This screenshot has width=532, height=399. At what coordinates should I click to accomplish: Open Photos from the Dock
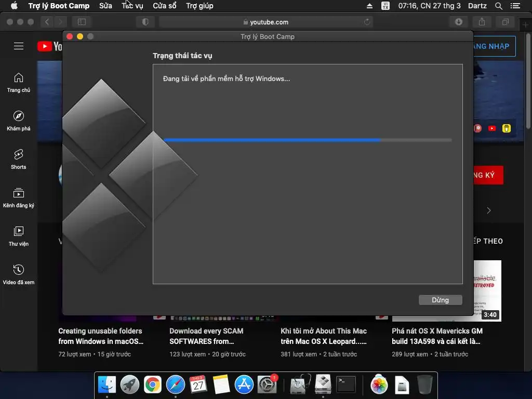pyautogui.click(x=379, y=385)
